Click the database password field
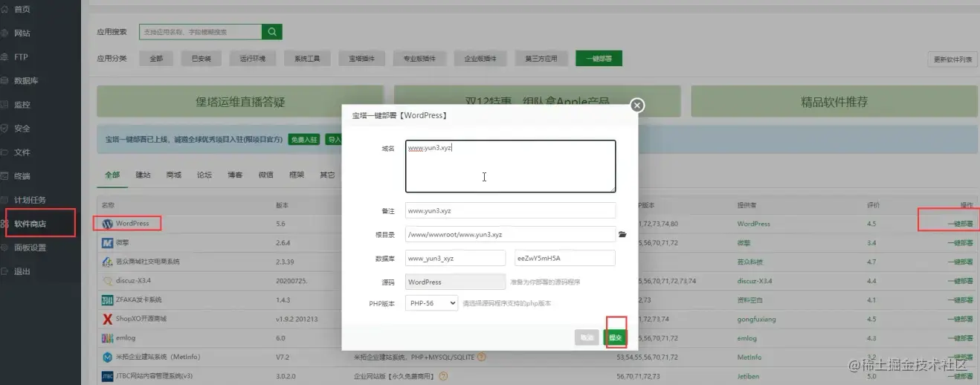980x385 pixels. pos(565,258)
